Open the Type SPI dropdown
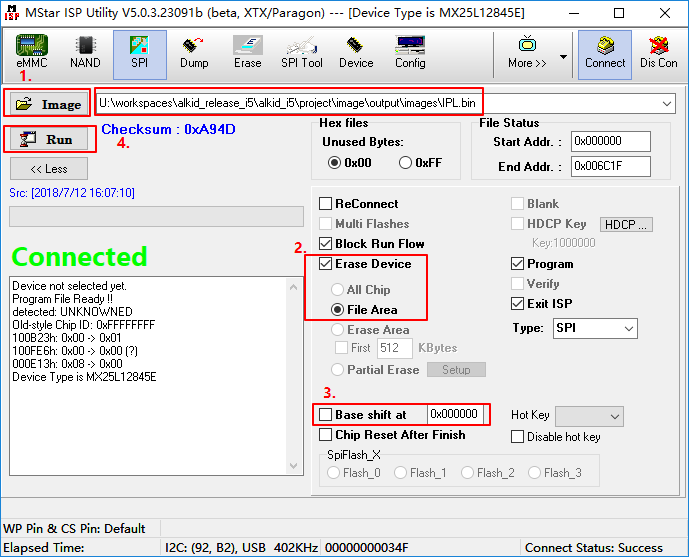 [628, 329]
